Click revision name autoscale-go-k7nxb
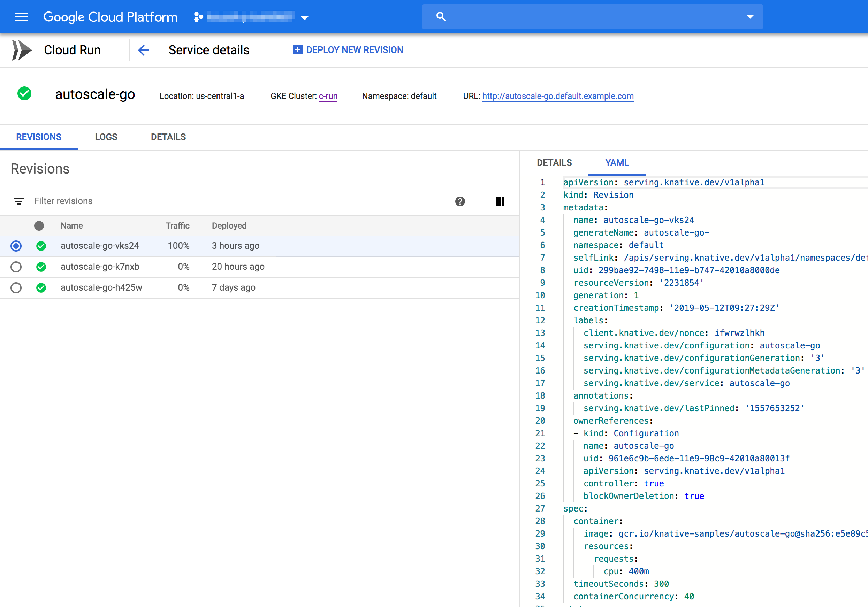The image size is (868, 607). click(100, 267)
